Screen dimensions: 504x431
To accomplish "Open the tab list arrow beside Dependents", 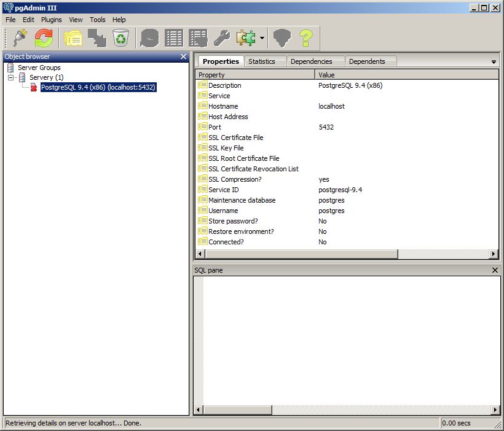I will point(493,62).
